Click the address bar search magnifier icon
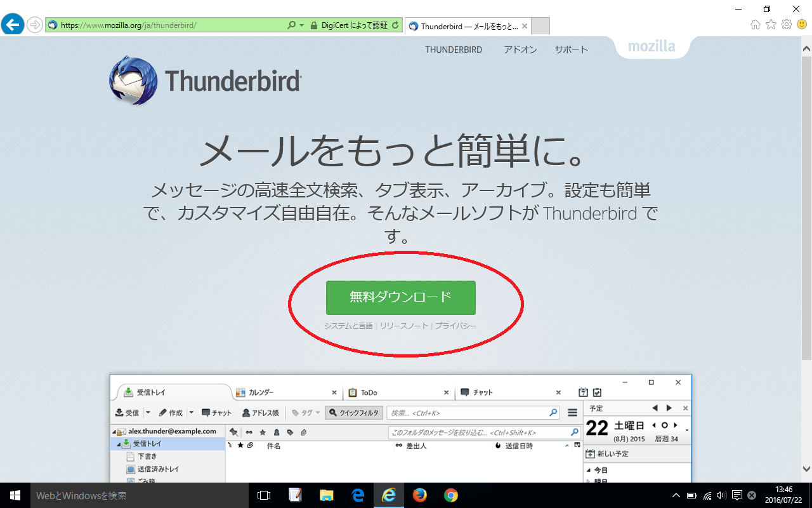Screen dimensions: 812x508 click(291, 25)
